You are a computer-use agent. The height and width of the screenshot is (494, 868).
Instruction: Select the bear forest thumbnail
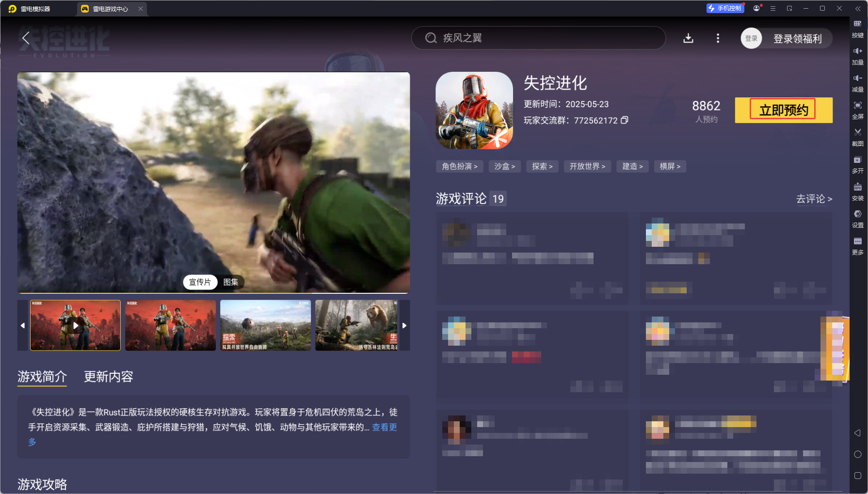(356, 325)
